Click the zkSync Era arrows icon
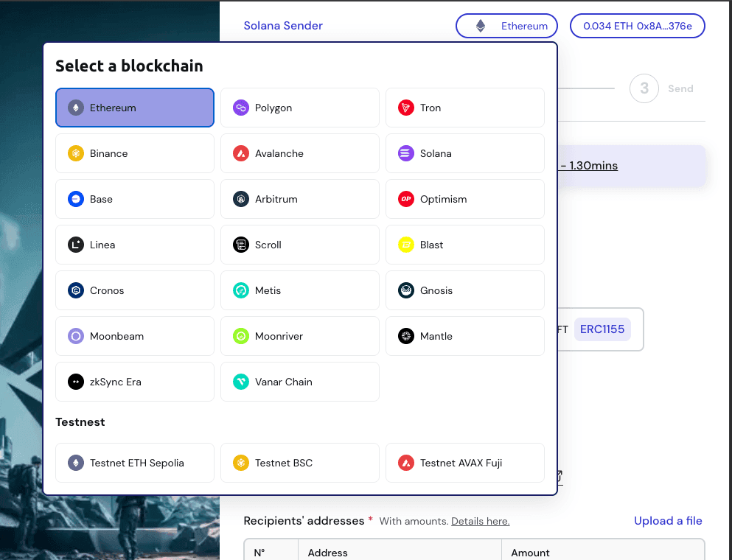 [76, 382]
